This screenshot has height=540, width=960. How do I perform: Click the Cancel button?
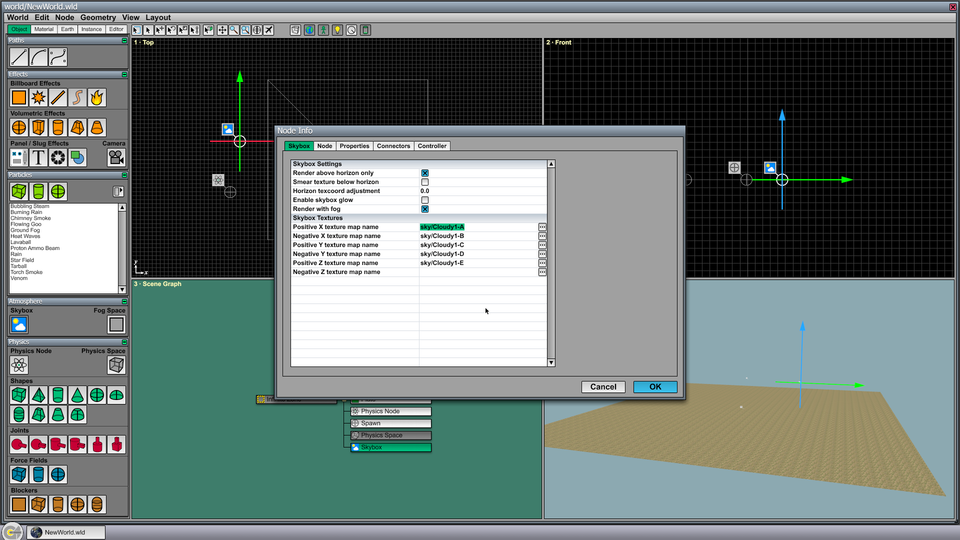603,387
